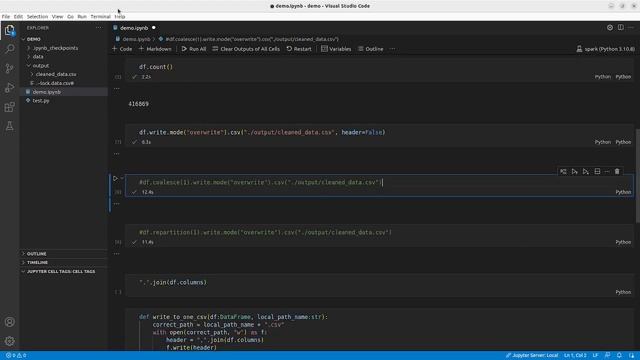640x360 pixels.
Task: Clear Outputs of All Cells
Action: coord(246,49)
